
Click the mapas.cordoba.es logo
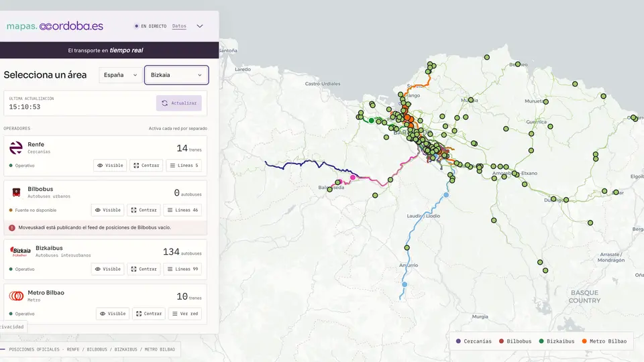click(54, 26)
